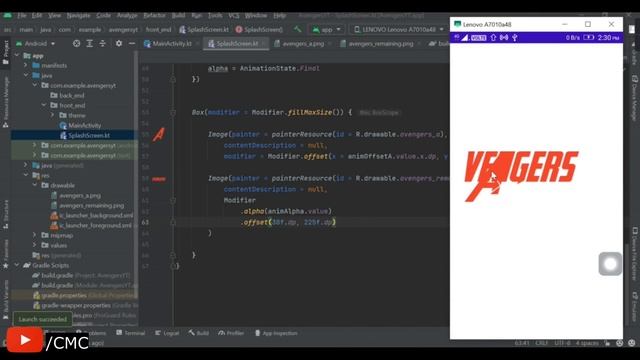Click the line-column position in status bar
Image resolution: width=640 pixels, height=360 pixels.
click(x=522, y=343)
